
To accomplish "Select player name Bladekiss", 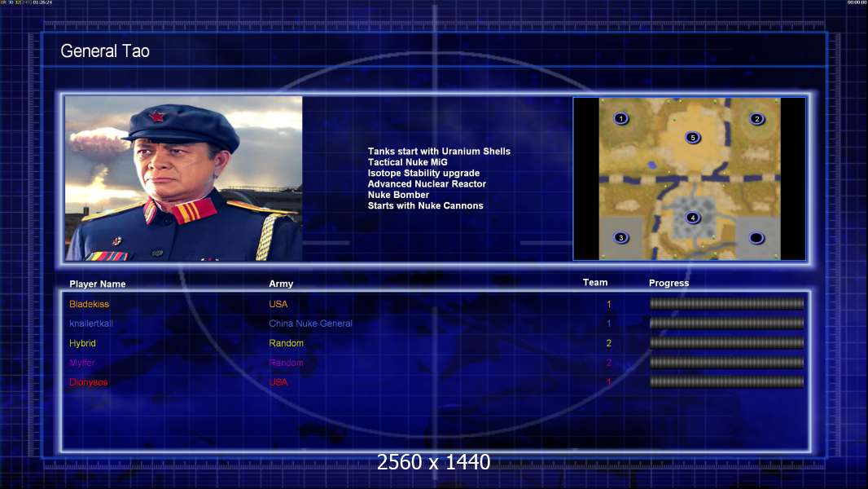I will click(89, 304).
